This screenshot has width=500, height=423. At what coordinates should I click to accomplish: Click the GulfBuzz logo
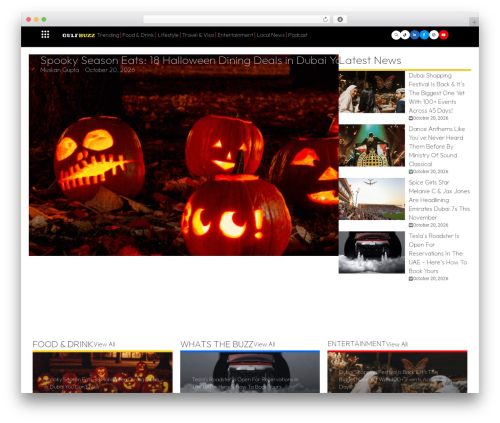pos(79,35)
